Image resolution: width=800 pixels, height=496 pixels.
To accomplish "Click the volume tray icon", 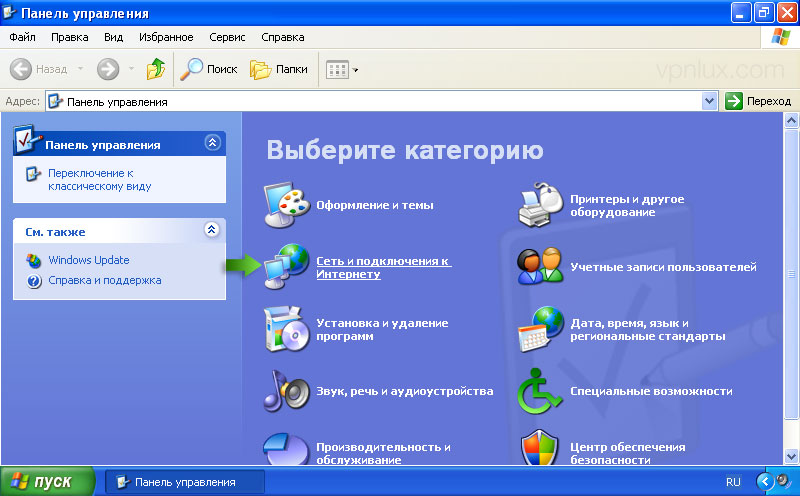I will pos(783,480).
